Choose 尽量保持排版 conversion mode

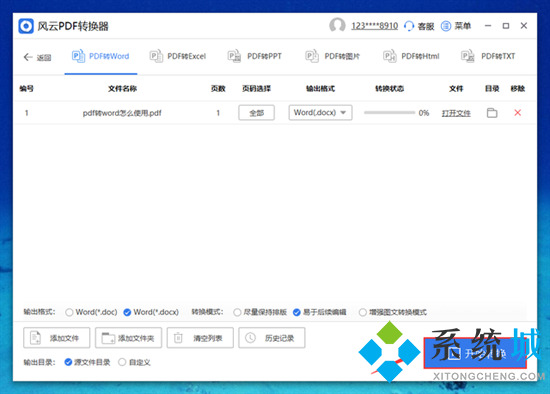click(237, 312)
